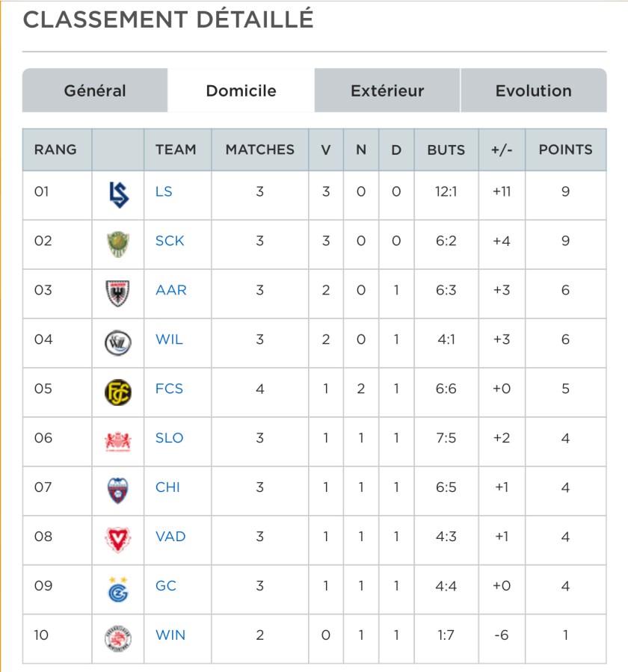
Task: Click the yellow-black FCS club logo
Action: (x=118, y=392)
